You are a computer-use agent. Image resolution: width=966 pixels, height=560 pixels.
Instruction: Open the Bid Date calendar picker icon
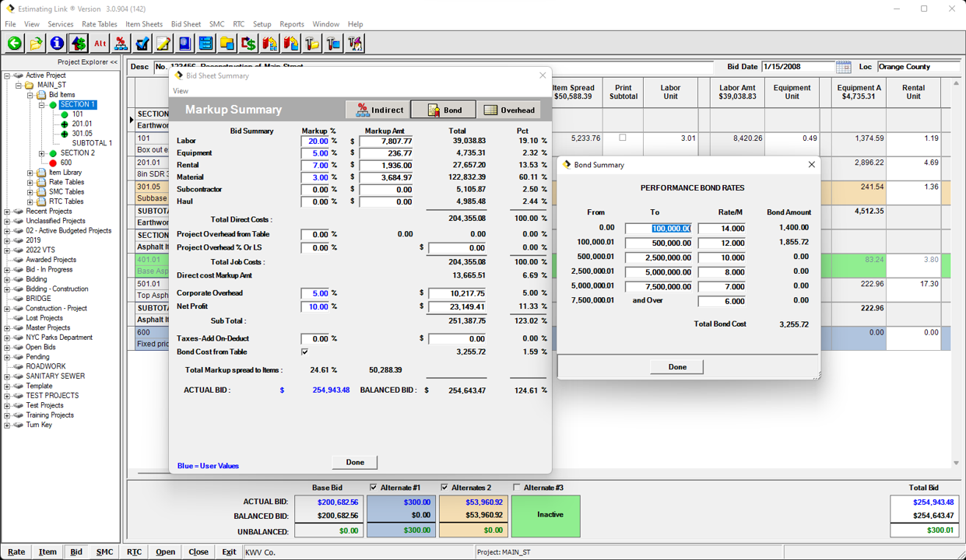click(x=843, y=67)
